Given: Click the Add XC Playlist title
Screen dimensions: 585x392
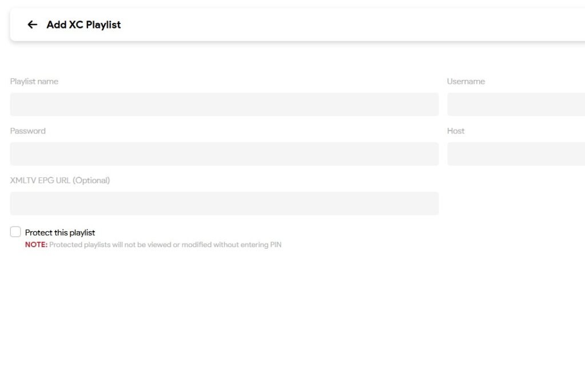Looking at the screenshot, I should (x=84, y=25).
